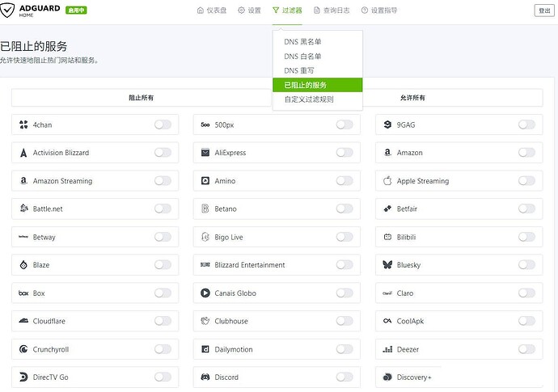Click the Crunchyroll service icon
This screenshot has height=392, width=558.
23,349
